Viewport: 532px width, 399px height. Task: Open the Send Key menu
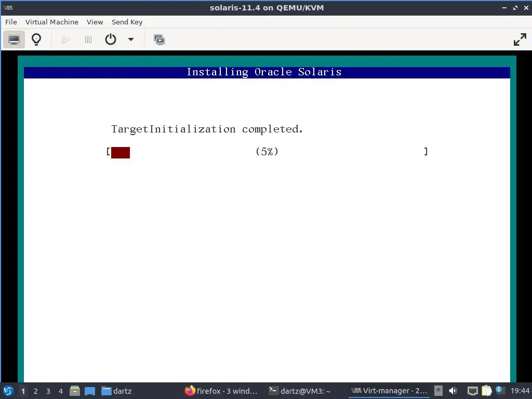(x=127, y=22)
